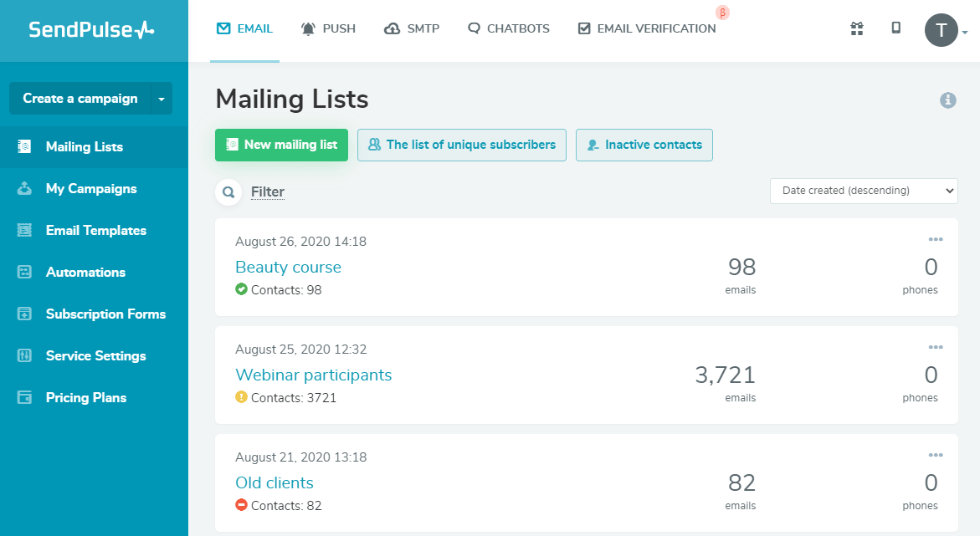Expand the Create a campaign dropdown arrow
Image resolution: width=980 pixels, height=536 pixels.
pyautogui.click(x=162, y=99)
